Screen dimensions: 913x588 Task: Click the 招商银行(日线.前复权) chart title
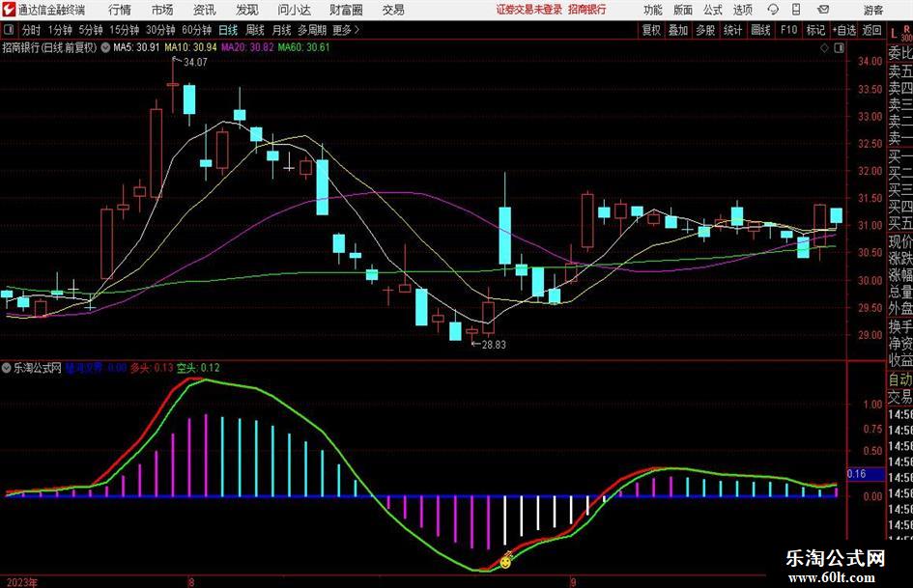point(49,47)
